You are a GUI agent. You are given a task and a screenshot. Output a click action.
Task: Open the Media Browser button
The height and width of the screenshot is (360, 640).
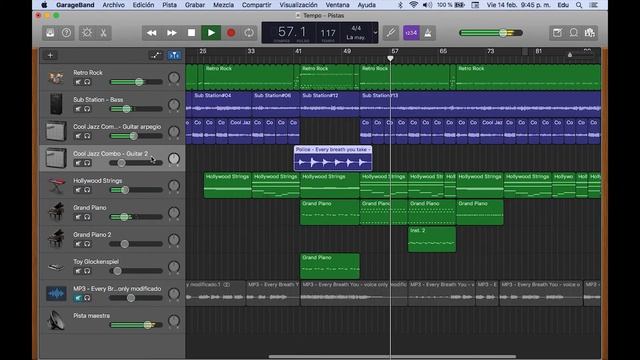pyautogui.click(x=590, y=33)
